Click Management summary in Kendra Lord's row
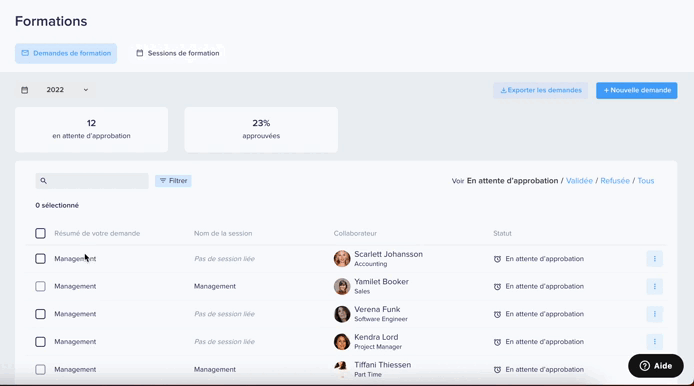This screenshot has height=386, width=694. pyautogui.click(x=75, y=342)
